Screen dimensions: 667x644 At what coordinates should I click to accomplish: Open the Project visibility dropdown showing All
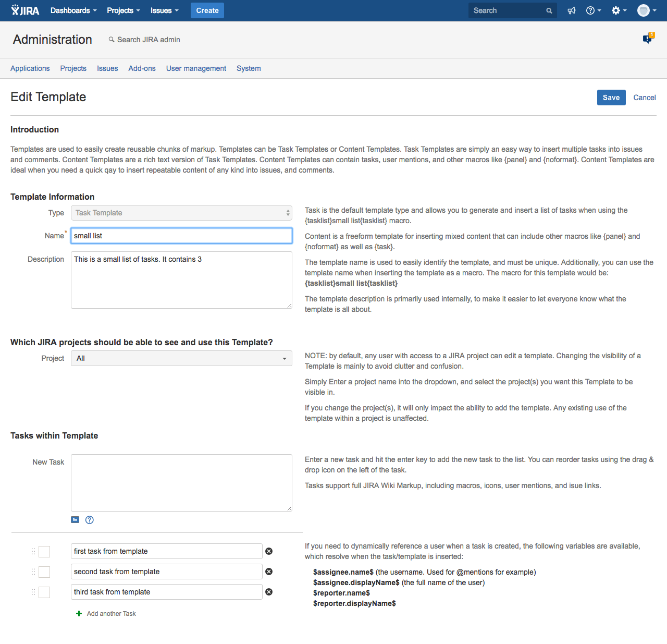(181, 358)
